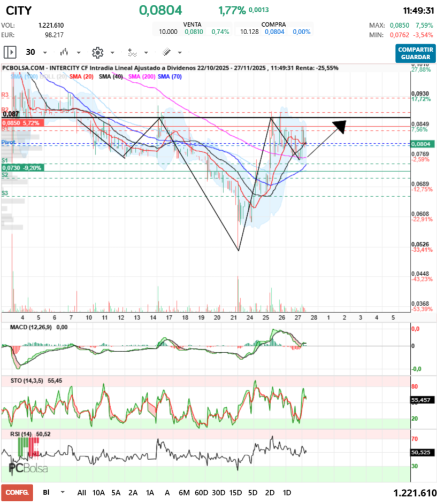Expand the drawing tools dropdown arrow
Image resolution: width=444 pixels, height=504 pixels.
click(180, 53)
